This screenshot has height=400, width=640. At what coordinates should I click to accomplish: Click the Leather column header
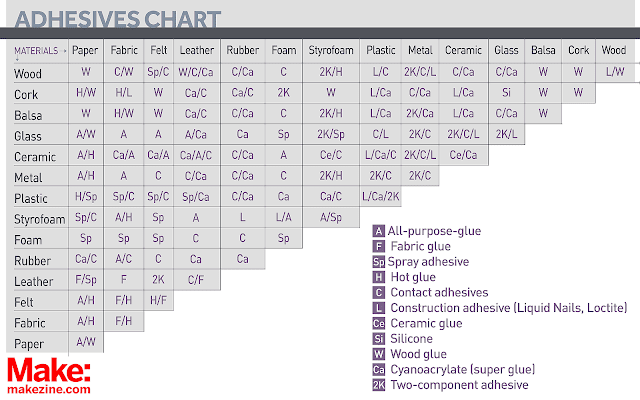[x=197, y=50]
